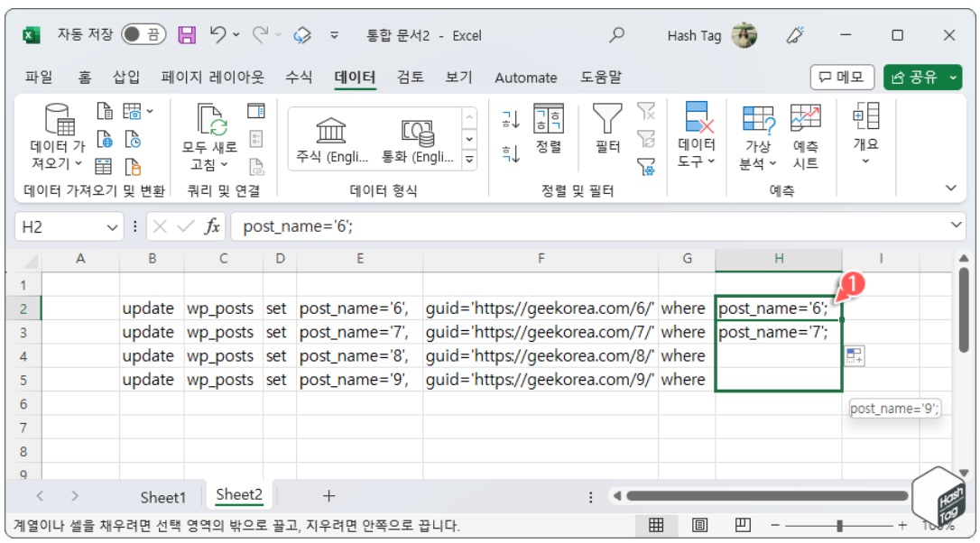Select the 주식 (English) data type
980x543 pixels.
coord(331,140)
